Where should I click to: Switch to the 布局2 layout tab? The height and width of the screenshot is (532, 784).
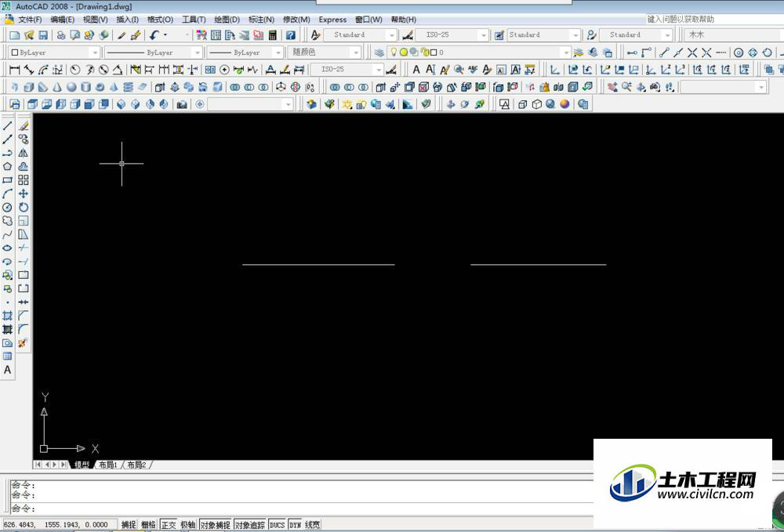tap(136, 465)
